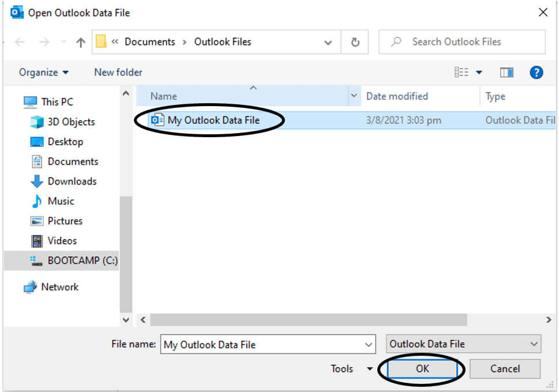559x392 pixels.
Task: Click the horizontal scrollbar thumb
Action: point(309,320)
